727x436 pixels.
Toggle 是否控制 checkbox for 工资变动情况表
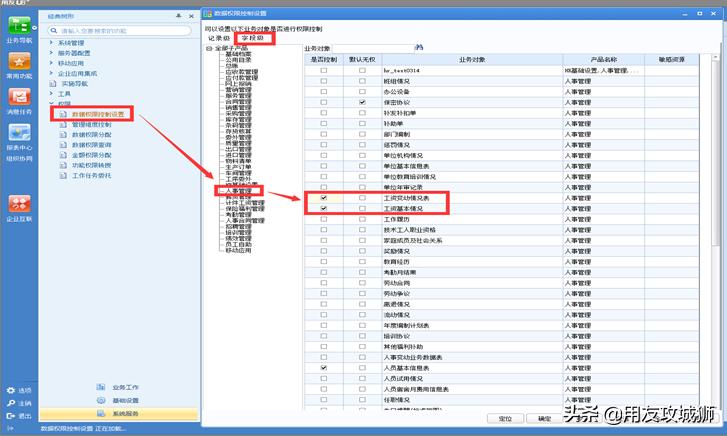tap(324, 198)
